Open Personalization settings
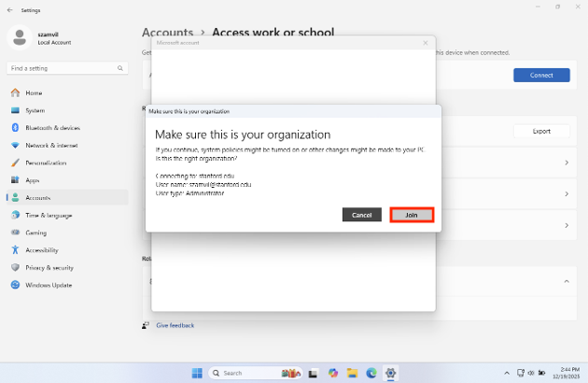The height and width of the screenshot is (383, 588). tap(67, 163)
